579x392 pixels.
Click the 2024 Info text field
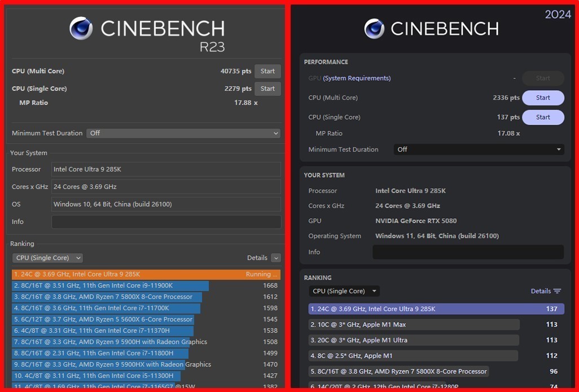468,252
